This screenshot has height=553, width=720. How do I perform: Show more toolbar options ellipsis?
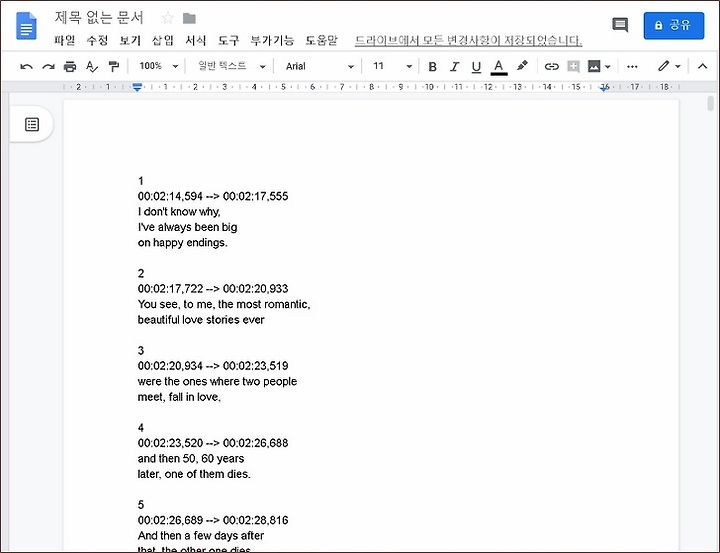(632, 67)
